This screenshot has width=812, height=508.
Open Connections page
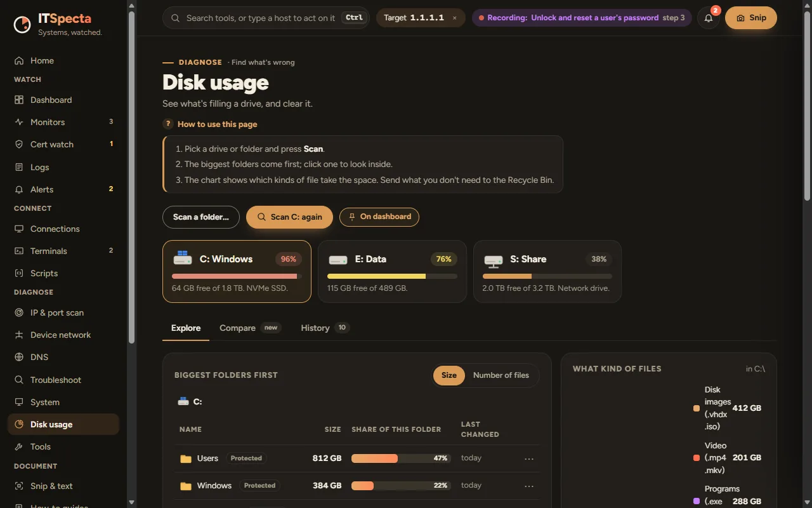click(63, 229)
